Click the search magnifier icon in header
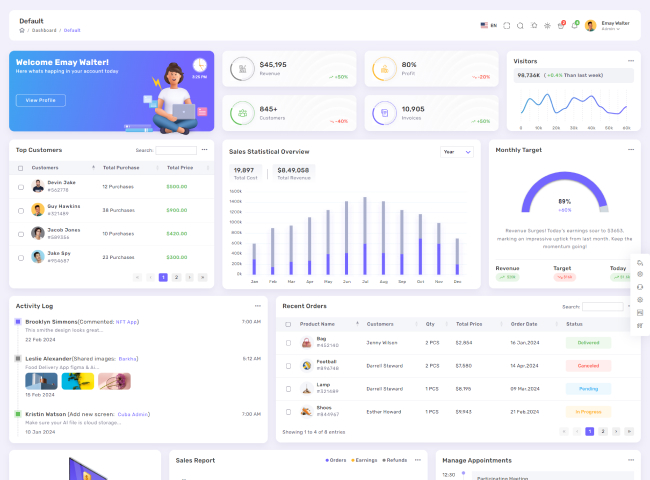The image size is (650, 480). pos(520,25)
